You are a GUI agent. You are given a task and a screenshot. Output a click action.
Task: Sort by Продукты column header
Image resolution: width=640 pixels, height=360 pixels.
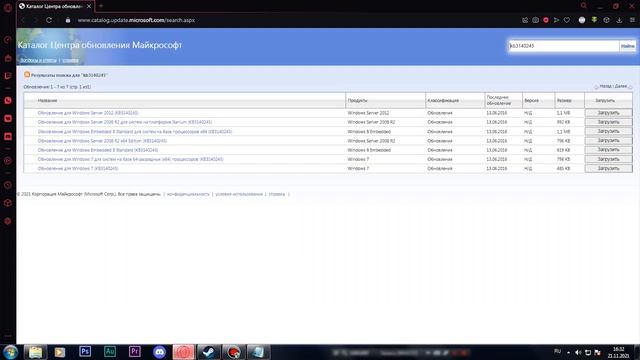click(x=358, y=100)
